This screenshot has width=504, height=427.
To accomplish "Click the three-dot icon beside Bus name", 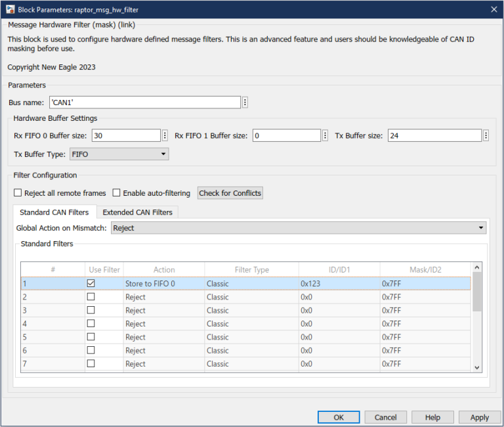I will point(245,102).
